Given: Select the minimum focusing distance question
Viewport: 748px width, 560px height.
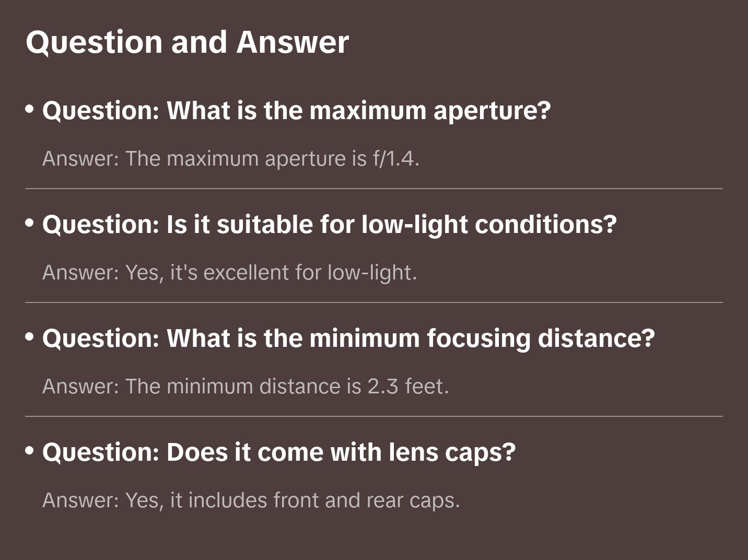Looking at the screenshot, I should (348, 339).
